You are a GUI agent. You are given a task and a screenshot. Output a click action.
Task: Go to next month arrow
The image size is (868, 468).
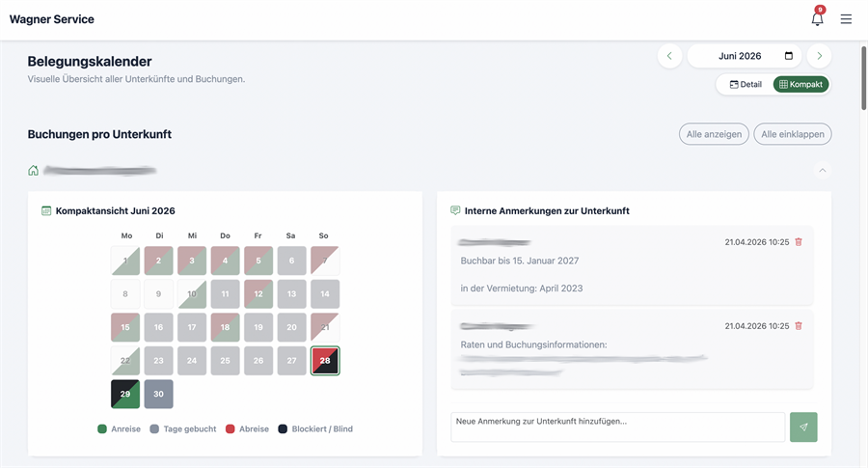819,56
